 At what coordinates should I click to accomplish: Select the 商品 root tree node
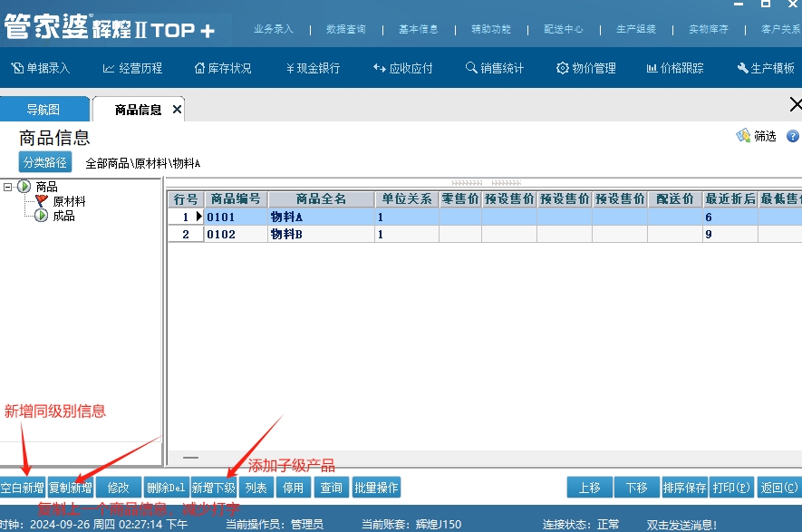tap(46, 187)
